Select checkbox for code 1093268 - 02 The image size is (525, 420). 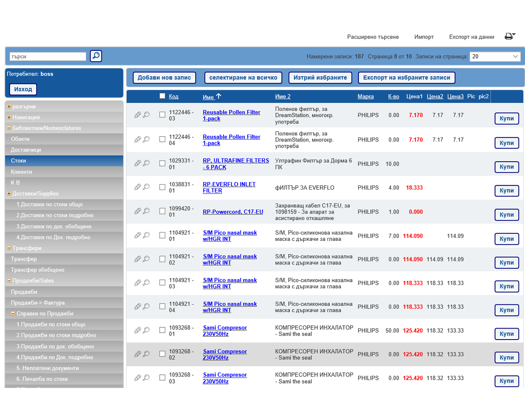pyautogui.click(x=162, y=354)
